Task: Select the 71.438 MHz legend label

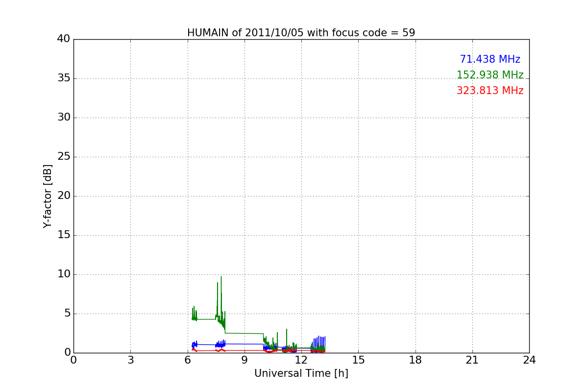Action: pyautogui.click(x=490, y=59)
